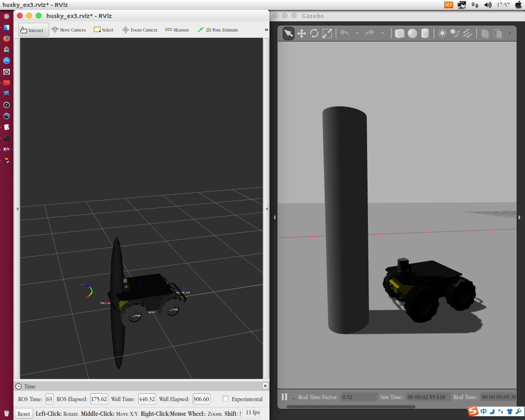The image size is (525, 420).
Task: Choose the Move Camera tool
Action: 69,30
